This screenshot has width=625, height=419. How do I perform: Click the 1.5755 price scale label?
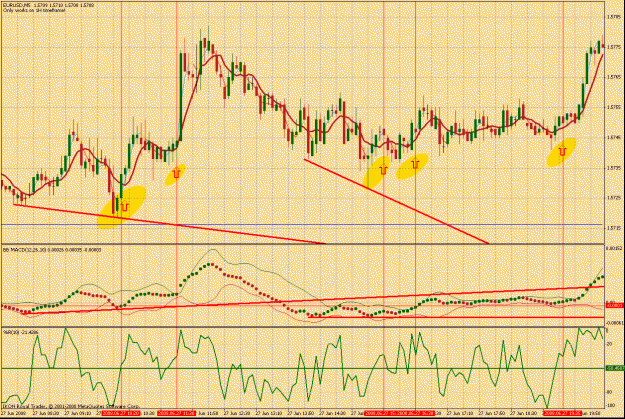[613, 107]
